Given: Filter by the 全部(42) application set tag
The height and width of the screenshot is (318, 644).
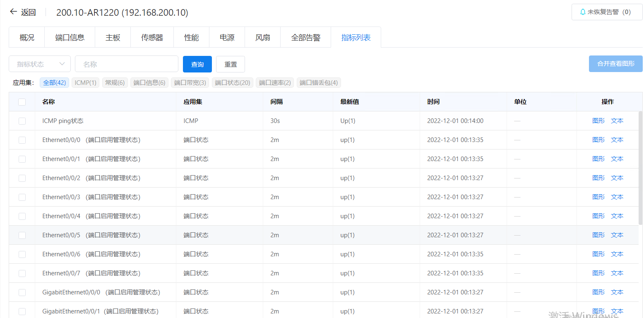Looking at the screenshot, I should coord(55,82).
